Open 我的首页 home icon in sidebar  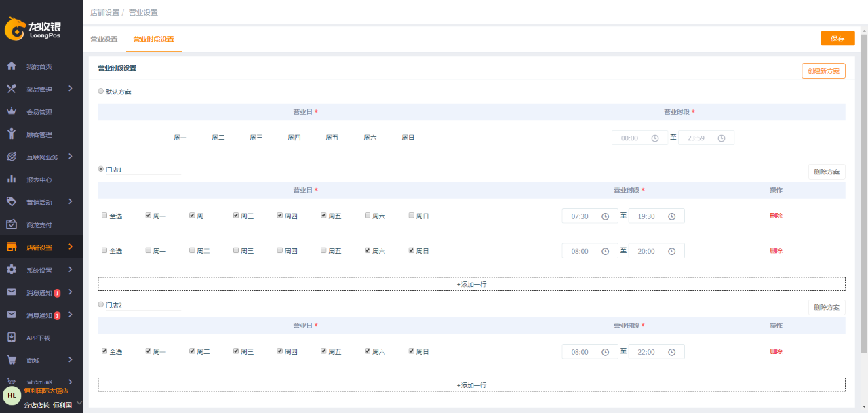click(x=12, y=66)
